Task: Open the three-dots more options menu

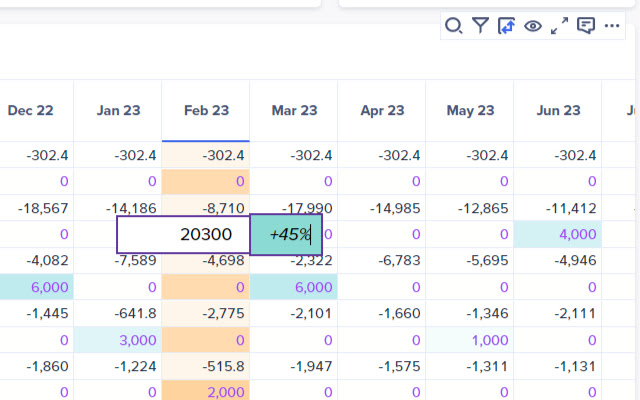Action: tap(613, 26)
